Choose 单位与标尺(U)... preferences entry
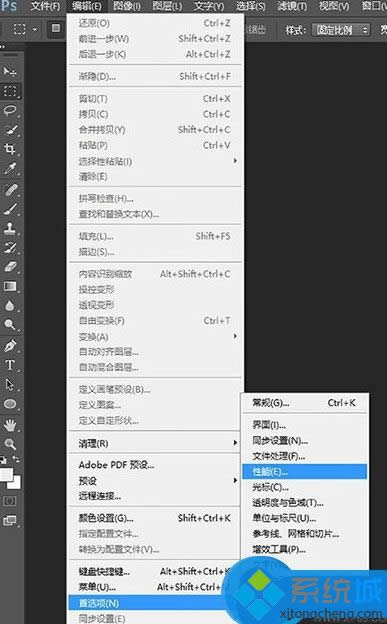The height and width of the screenshot is (624, 387). click(304, 518)
